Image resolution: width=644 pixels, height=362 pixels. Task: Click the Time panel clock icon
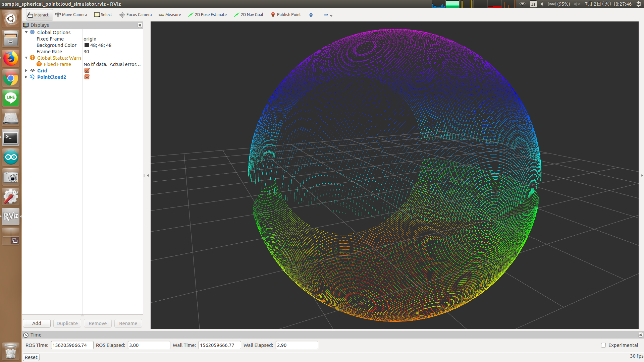26,335
